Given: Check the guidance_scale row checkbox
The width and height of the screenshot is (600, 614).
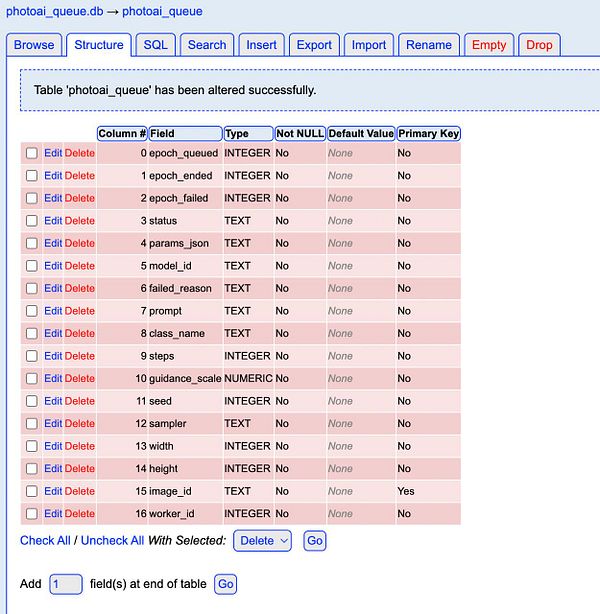Looking at the screenshot, I should [32, 378].
